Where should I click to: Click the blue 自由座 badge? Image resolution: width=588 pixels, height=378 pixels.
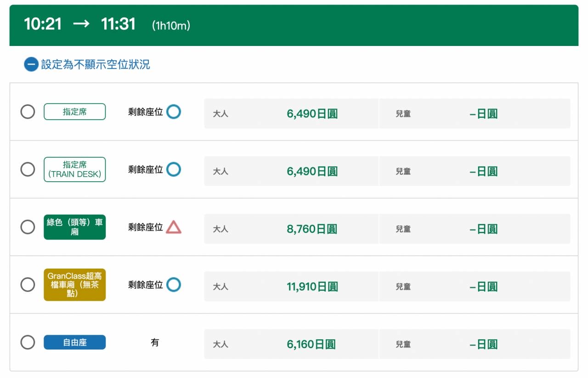coord(75,342)
